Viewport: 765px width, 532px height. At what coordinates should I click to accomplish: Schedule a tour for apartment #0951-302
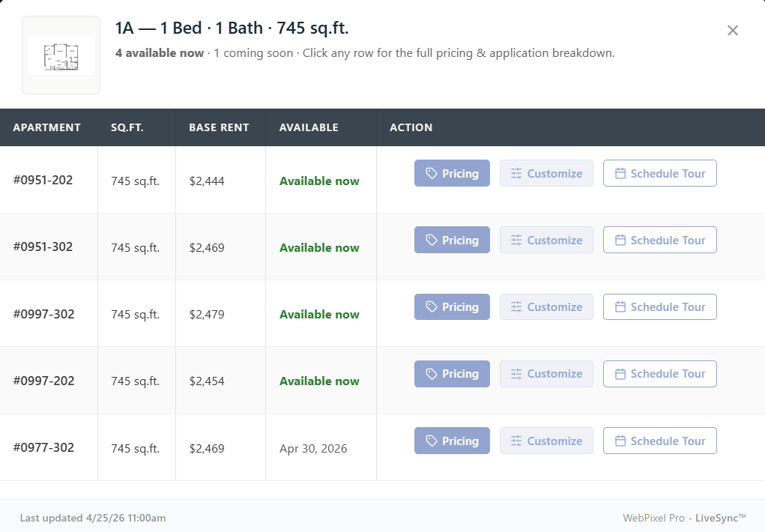659,240
